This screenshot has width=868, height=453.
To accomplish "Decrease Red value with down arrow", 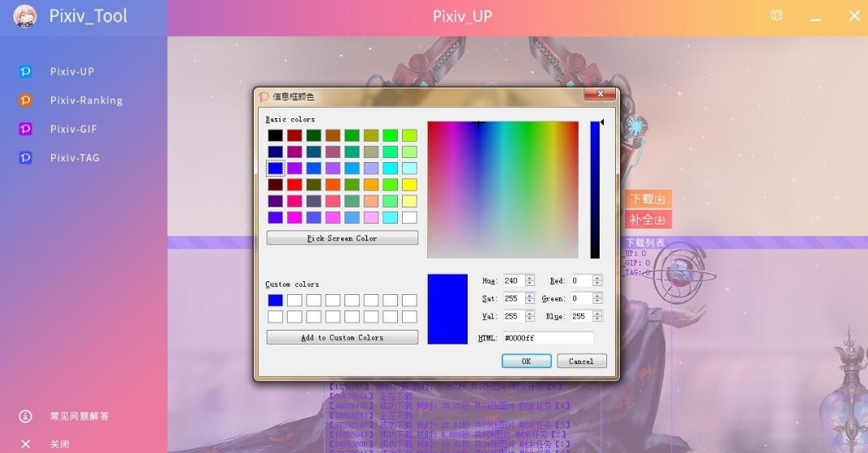I will (596, 284).
